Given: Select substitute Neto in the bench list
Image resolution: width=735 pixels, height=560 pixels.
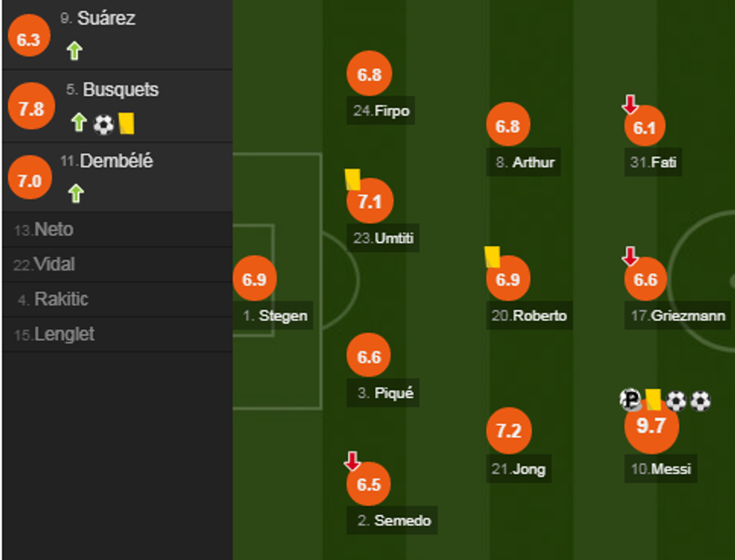Looking at the screenshot, I should coord(54,229).
